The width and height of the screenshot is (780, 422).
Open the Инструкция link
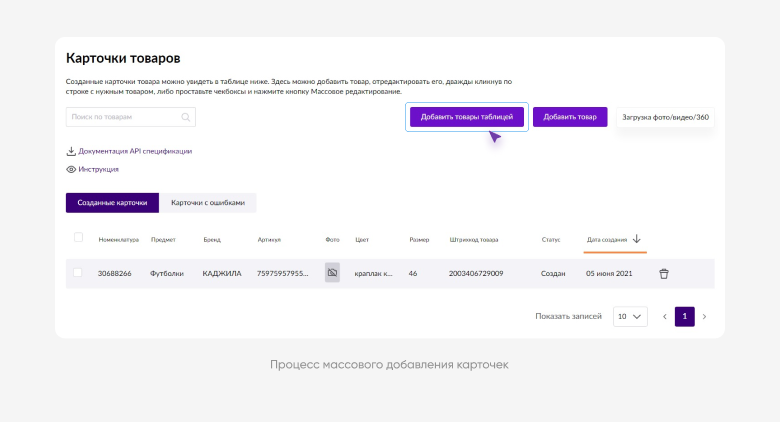pyautogui.click(x=98, y=170)
